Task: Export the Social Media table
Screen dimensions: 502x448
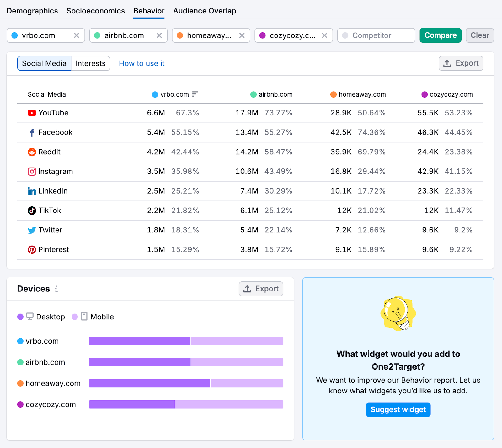Action: point(461,63)
